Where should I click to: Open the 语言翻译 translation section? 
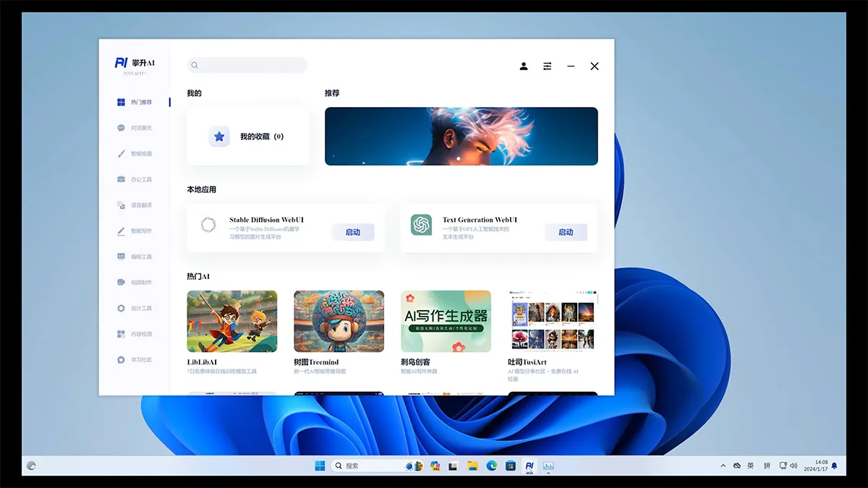[x=135, y=205]
